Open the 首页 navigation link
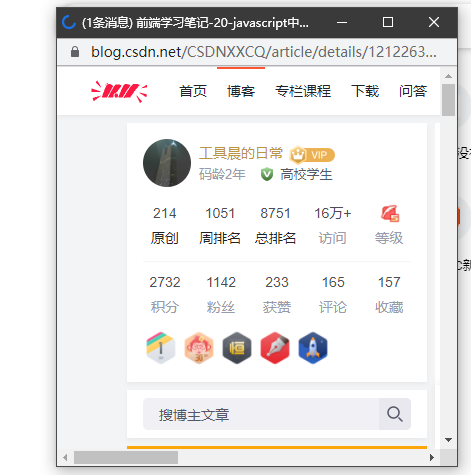The height and width of the screenshot is (475, 471). click(x=193, y=91)
